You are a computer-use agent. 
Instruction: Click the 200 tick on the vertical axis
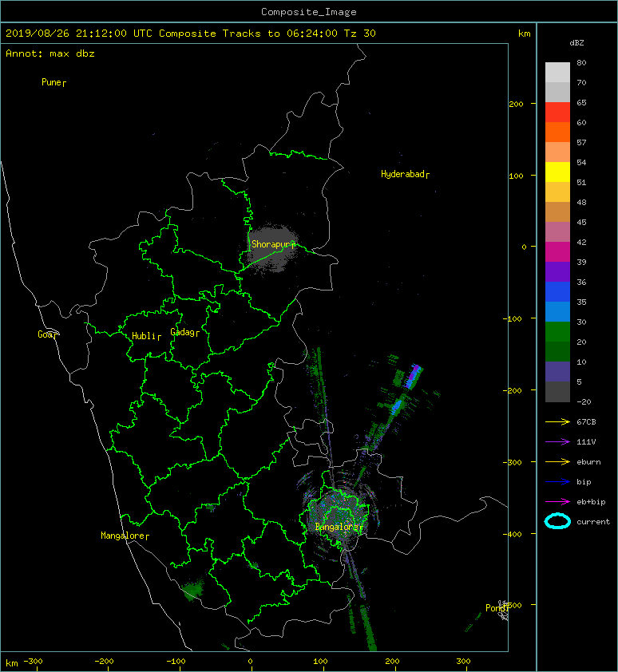516,104
